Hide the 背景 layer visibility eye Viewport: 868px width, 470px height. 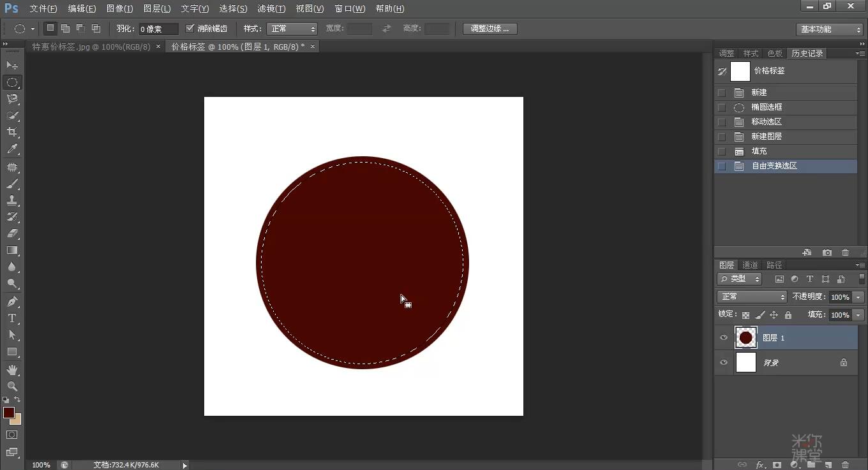point(723,362)
